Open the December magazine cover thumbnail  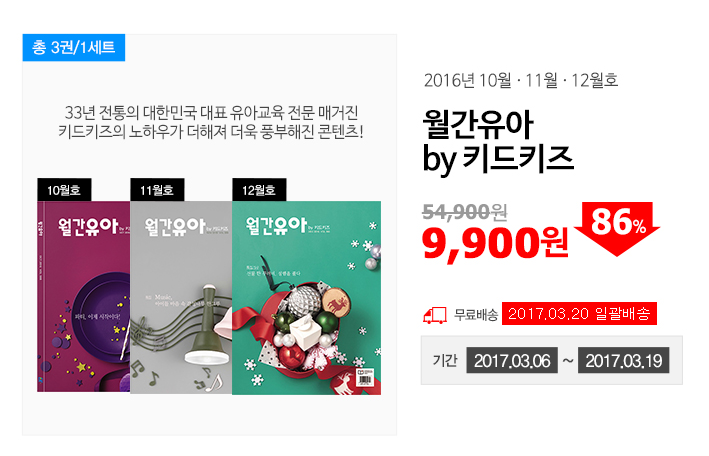pyautogui.click(x=307, y=298)
